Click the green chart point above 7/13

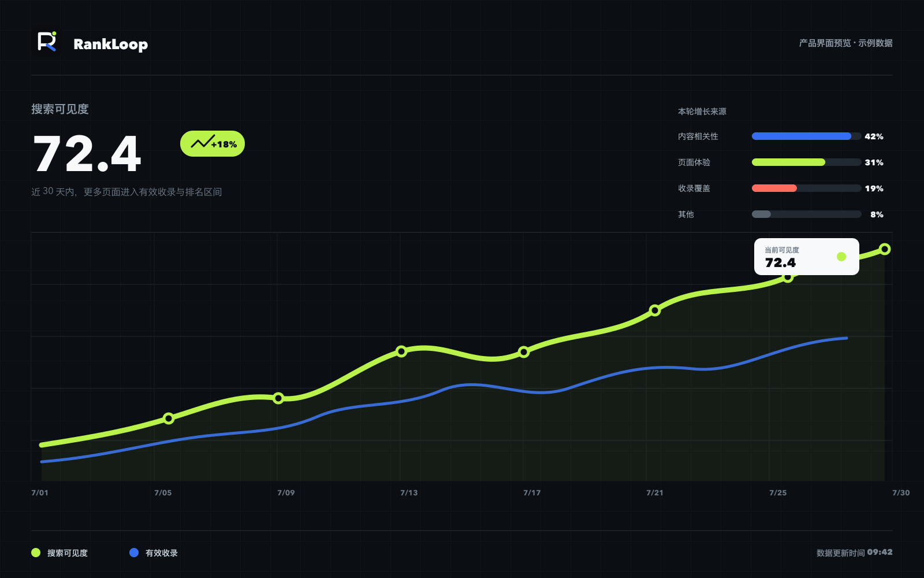401,351
